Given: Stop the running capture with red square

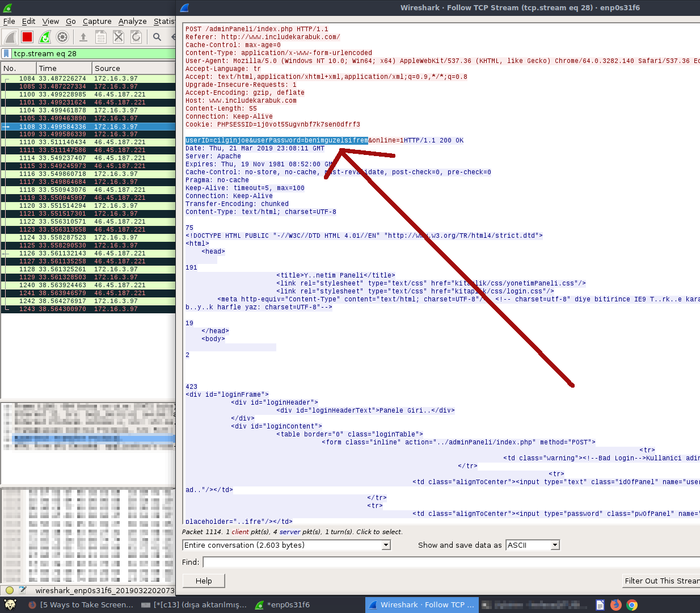Looking at the screenshot, I should click(x=27, y=37).
